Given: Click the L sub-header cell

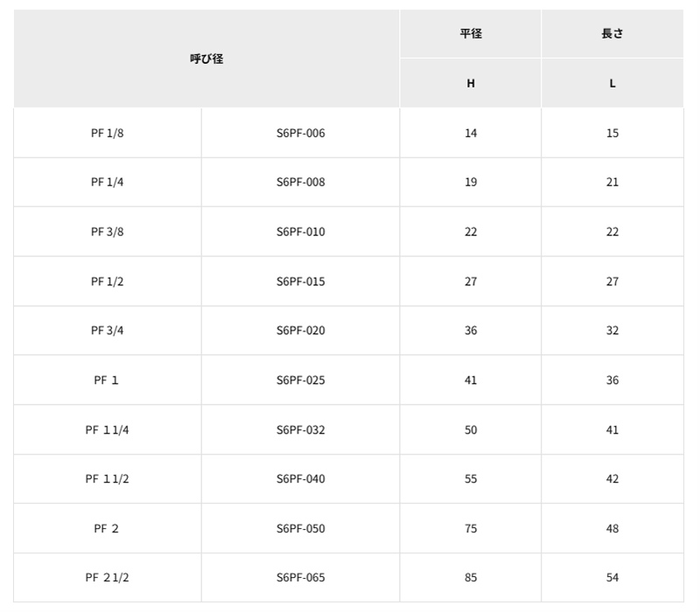Looking at the screenshot, I should point(612,84).
